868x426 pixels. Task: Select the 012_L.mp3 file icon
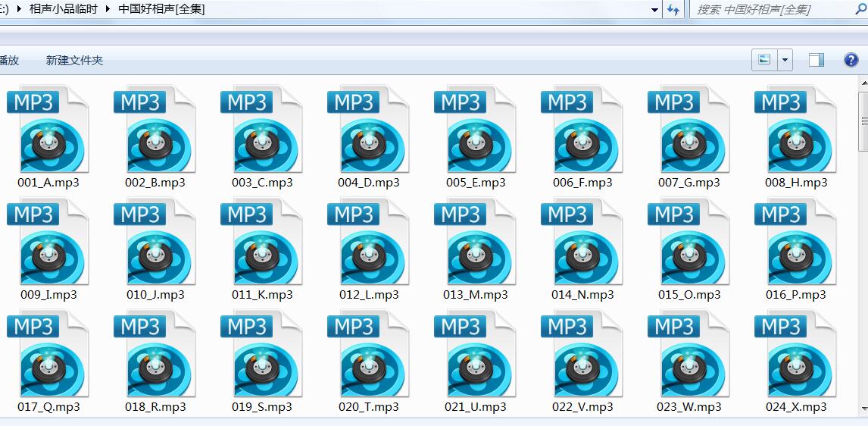(x=369, y=242)
